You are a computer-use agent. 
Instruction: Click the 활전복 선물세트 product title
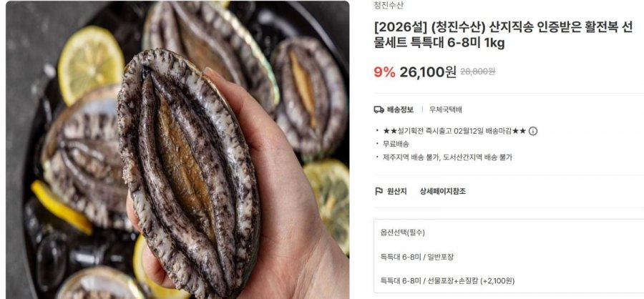point(503,35)
